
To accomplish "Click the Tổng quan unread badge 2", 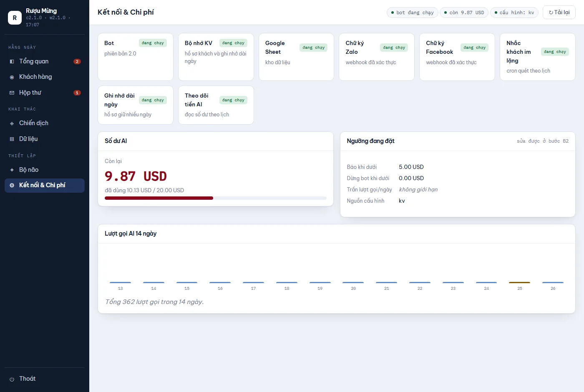I will (77, 62).
